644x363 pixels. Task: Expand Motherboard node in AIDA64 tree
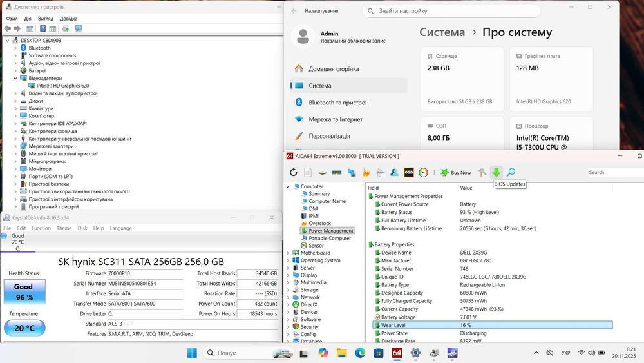tap(288, 253)
